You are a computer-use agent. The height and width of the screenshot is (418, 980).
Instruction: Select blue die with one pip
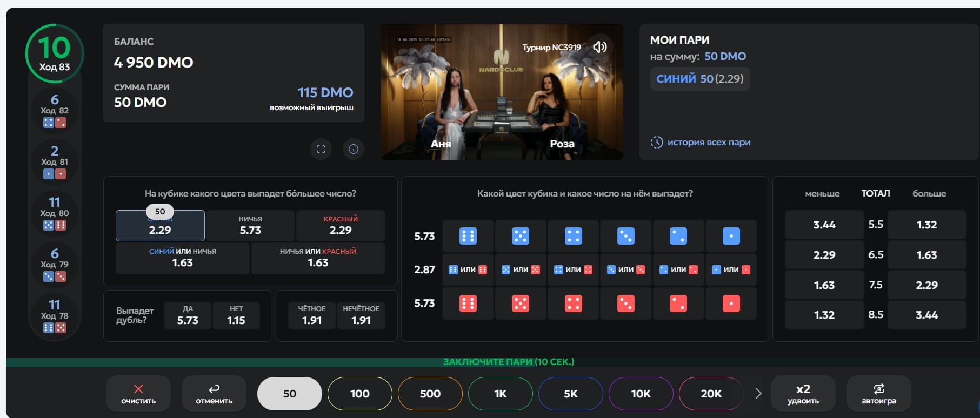[x=731, y=236]
